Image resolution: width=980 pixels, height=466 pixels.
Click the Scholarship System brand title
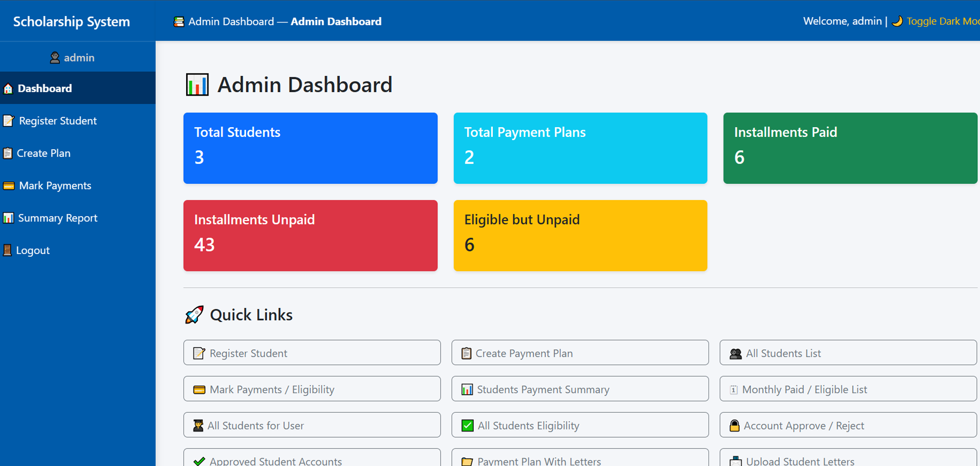tap(71, 22)
